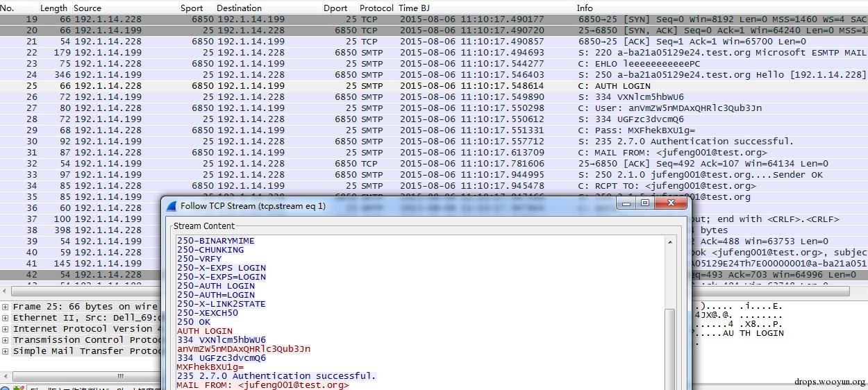This screenshot has width=868, height=390.
Task: Expand Internet Protocol Version 4 node
Action: [x=6, y=329]
